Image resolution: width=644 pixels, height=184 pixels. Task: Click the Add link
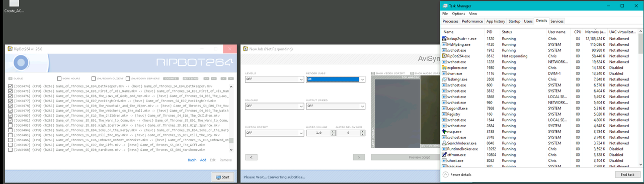point(203,160)
